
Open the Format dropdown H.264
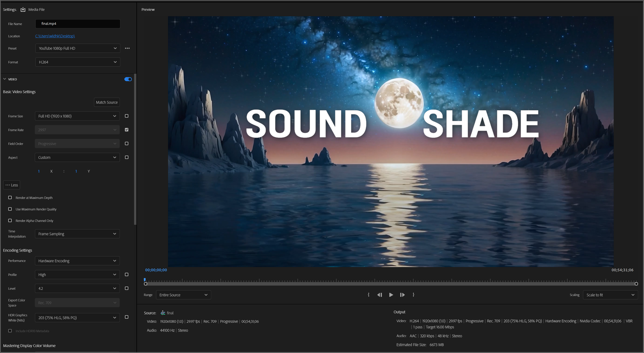78,62
